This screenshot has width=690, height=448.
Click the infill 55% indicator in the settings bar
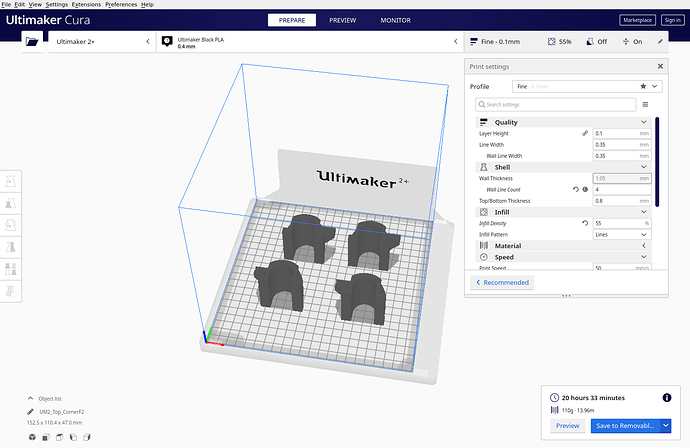click(560, 41)
